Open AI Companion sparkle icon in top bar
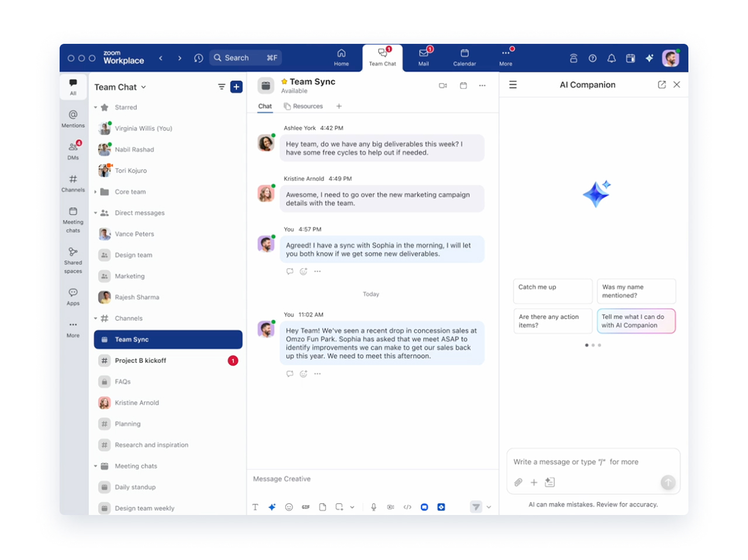 [x=649, y=58]
